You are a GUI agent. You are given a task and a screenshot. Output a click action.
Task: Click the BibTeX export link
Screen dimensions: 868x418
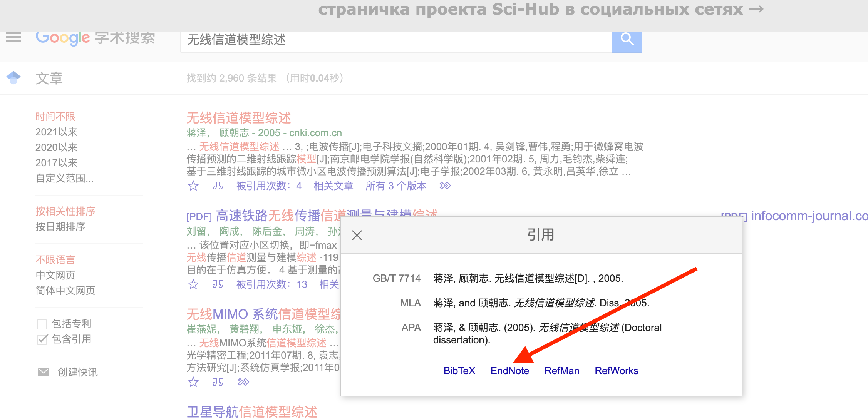click(x=459, y=371)
